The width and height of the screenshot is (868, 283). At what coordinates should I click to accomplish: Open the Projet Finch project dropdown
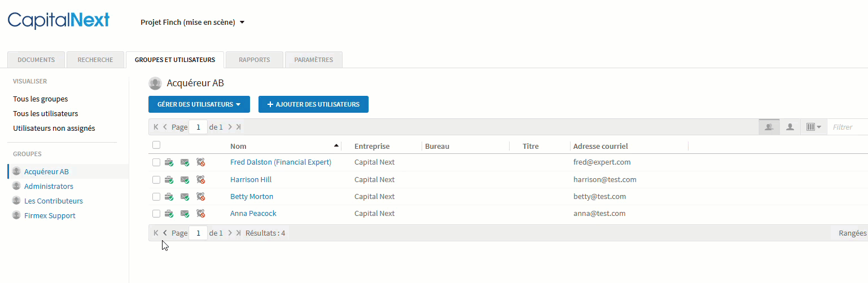click(192, 23)
